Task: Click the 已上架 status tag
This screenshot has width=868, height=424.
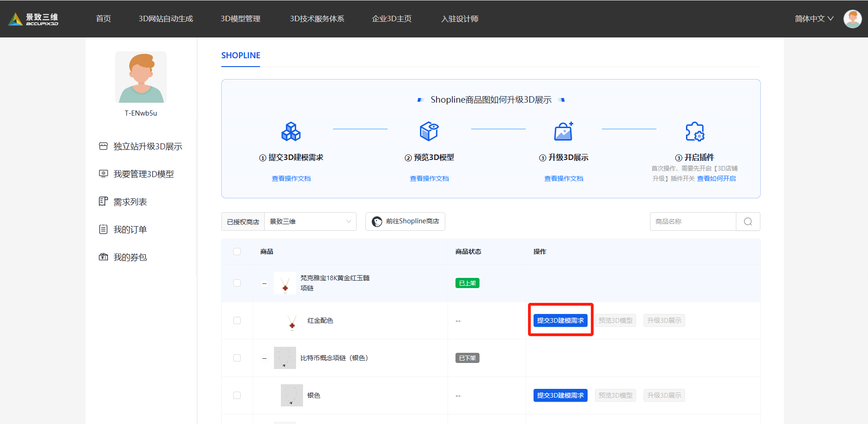Action: tap(467, 283)
